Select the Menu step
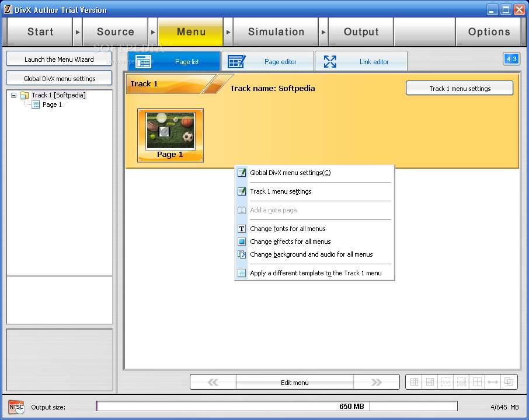 pos(191,32)
